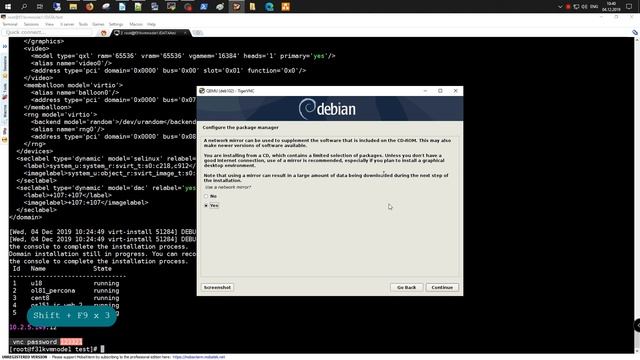The height and width of the screenshot is (360, 640).
Task: Click the 'u18' VM name
Action: [36, 283]
